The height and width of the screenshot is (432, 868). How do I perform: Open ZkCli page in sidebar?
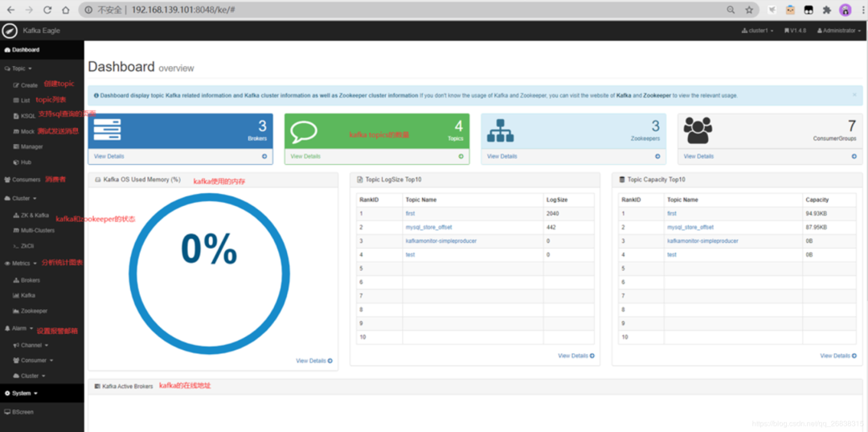click(23, 245)
